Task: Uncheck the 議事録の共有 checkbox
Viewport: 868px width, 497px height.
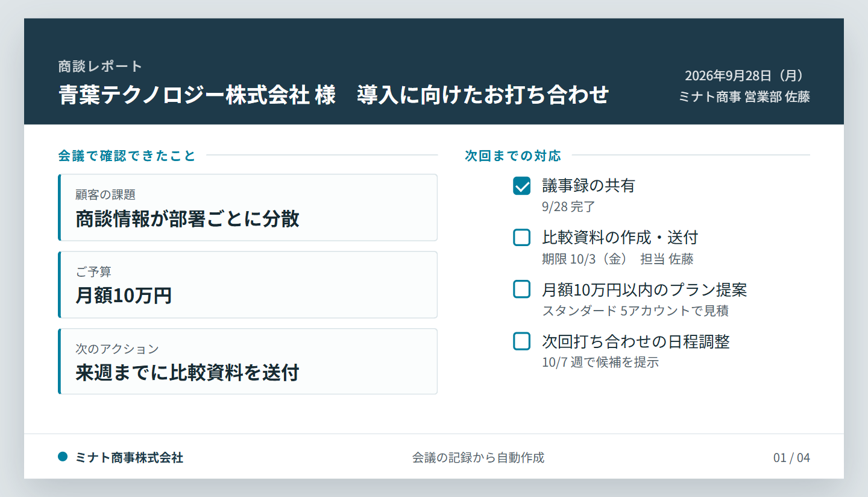Action: click(521, 186)
